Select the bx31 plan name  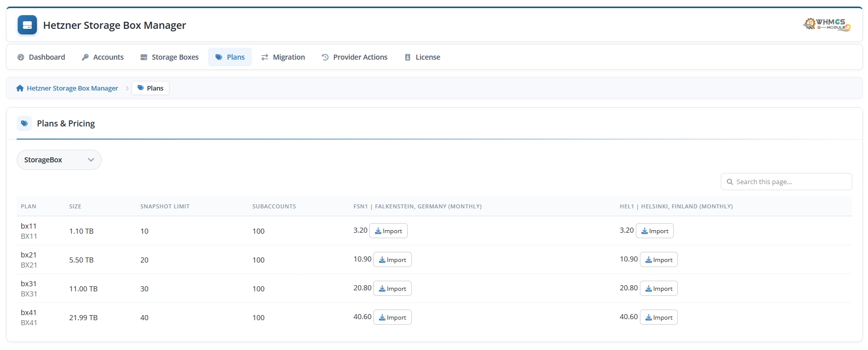click(29, 284)
